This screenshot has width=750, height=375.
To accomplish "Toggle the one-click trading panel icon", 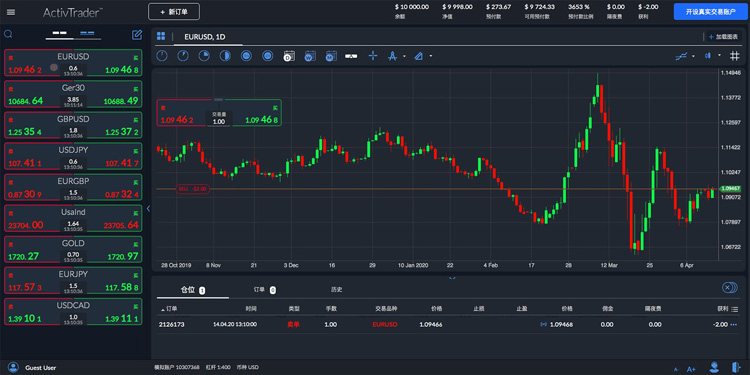I will click(352, 56).
